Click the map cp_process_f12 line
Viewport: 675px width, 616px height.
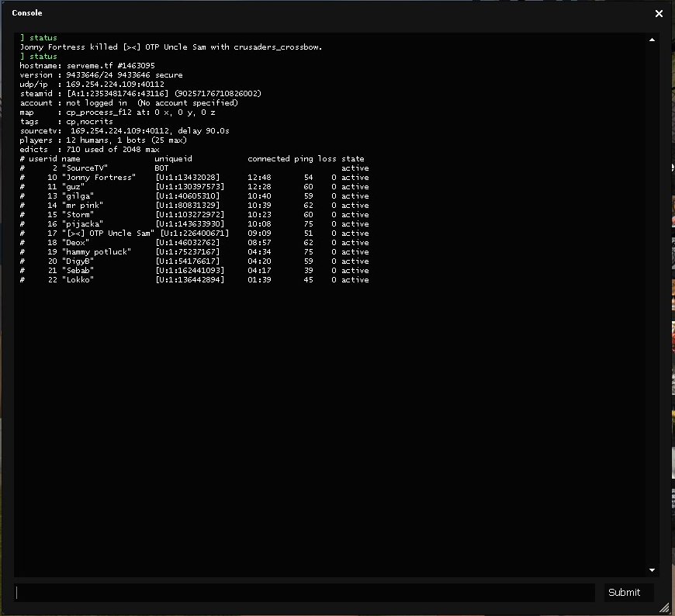point(118,112)
